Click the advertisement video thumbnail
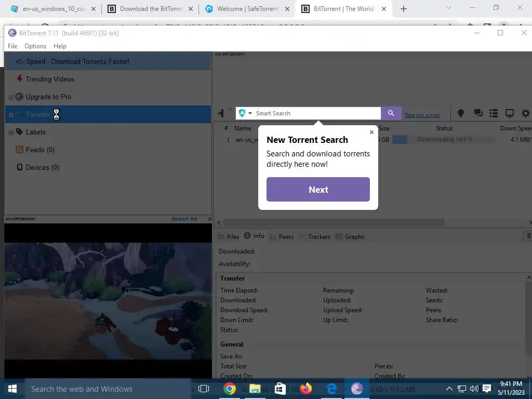The width and height of the screenshot is (532, 399). pos(108,301)
